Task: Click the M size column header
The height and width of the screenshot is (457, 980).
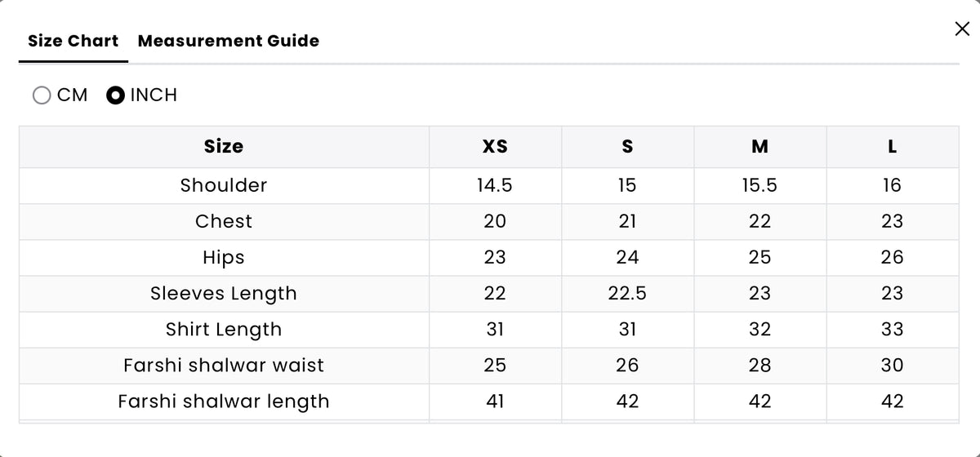Action: pyautogui.click(x=759, y=147)
